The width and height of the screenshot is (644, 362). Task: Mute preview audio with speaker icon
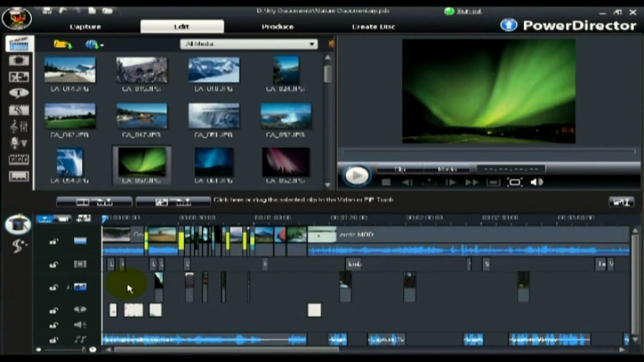tap(536, 182)
